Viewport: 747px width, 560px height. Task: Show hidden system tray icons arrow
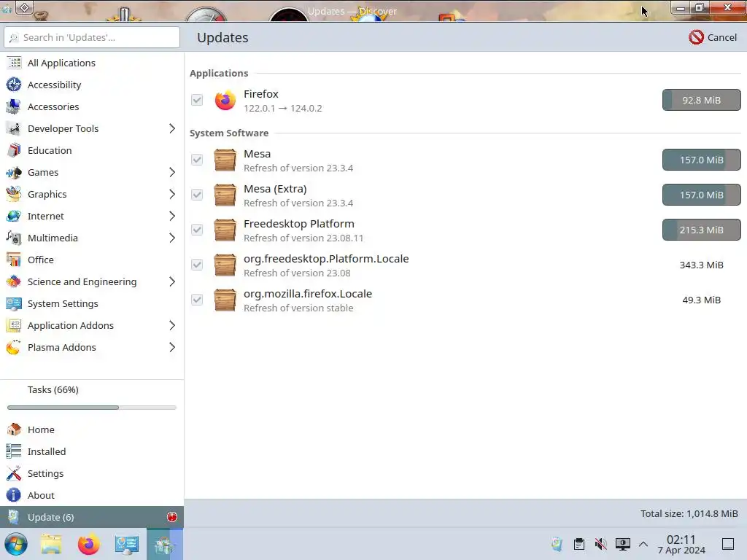643,544
